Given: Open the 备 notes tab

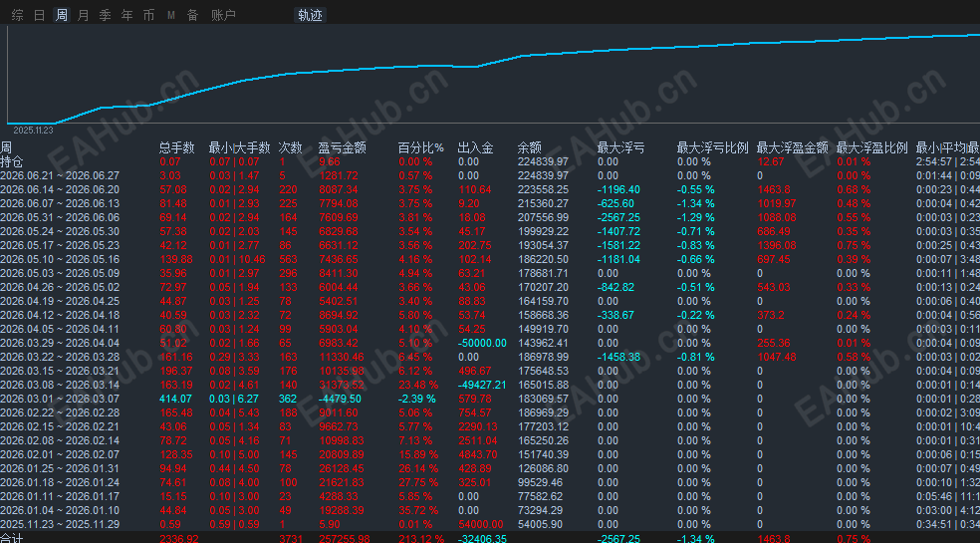Looking at the screenshot, I should click(x=192, y=15).
